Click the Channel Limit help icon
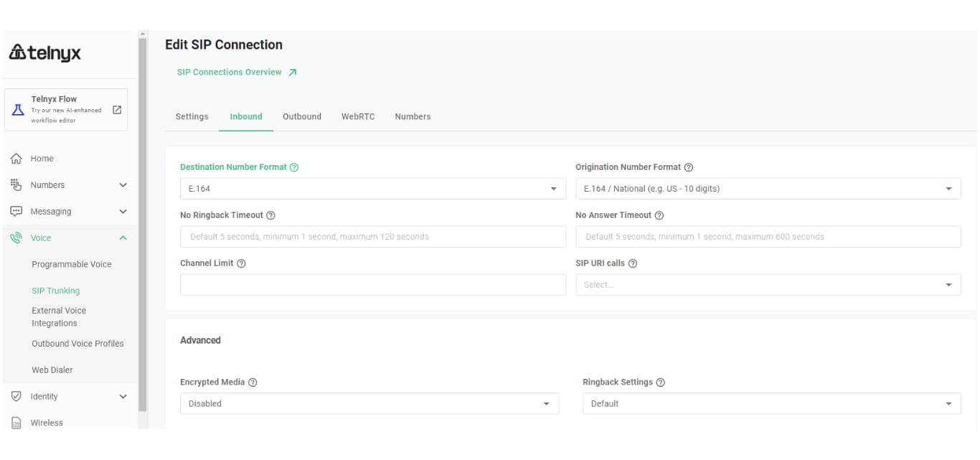The height and width of the screenshot is (460, 980). [241, 263]
